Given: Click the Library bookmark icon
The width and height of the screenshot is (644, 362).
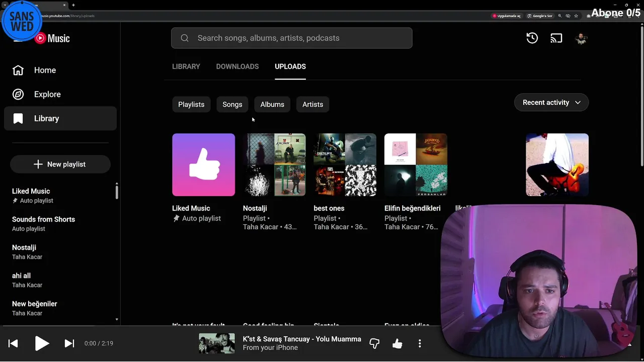Looking at the screenshot, I should point(18,119).
